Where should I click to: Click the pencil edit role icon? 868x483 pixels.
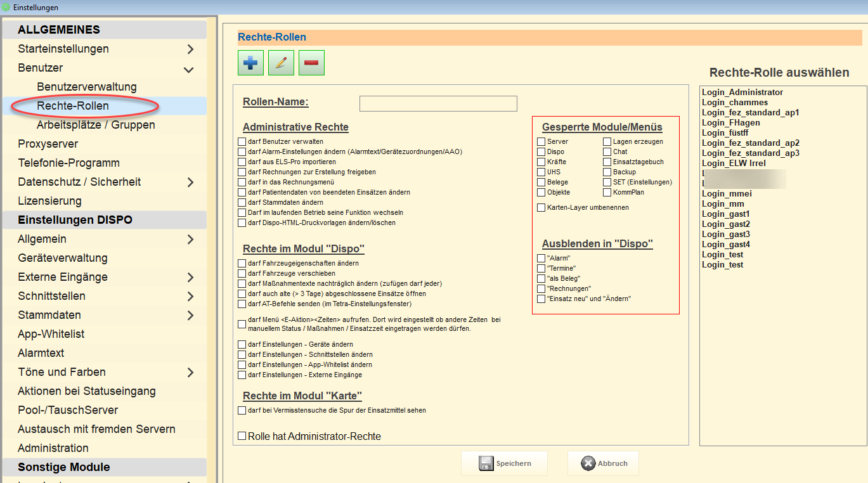281,63
